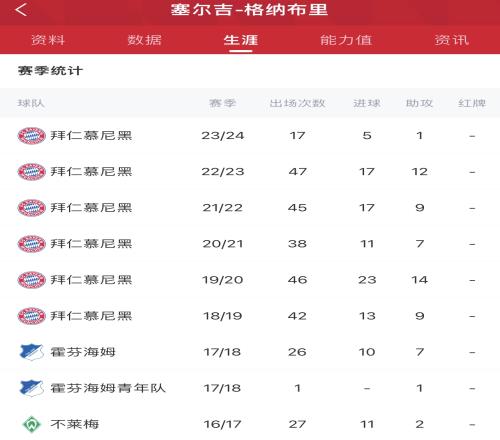Click the Werder Bremen club logo
This screenshot has width=500, height=440.
coord(31,424)
